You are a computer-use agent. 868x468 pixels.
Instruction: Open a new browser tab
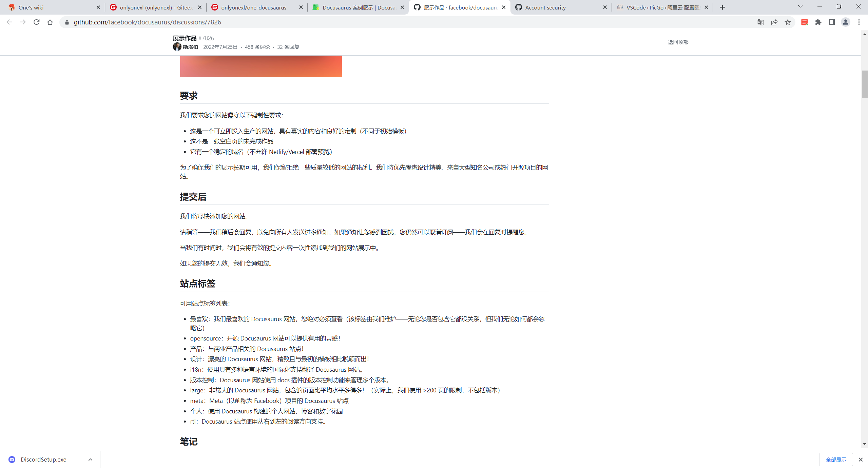point(722,7)
